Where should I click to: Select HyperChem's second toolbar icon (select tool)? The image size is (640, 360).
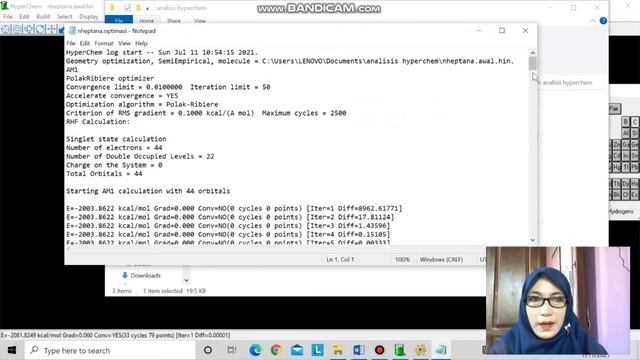(17, 29)
